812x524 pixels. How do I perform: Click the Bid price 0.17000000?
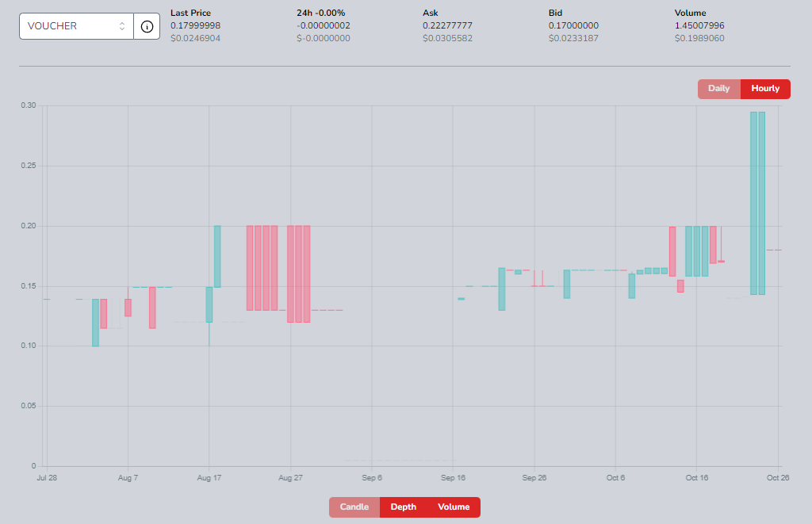click(x=574, y=25)
